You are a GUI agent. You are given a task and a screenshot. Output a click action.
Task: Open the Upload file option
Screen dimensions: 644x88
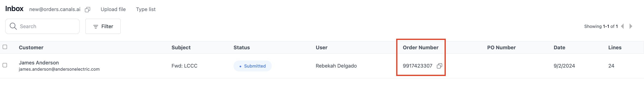(x=113, y=9)
